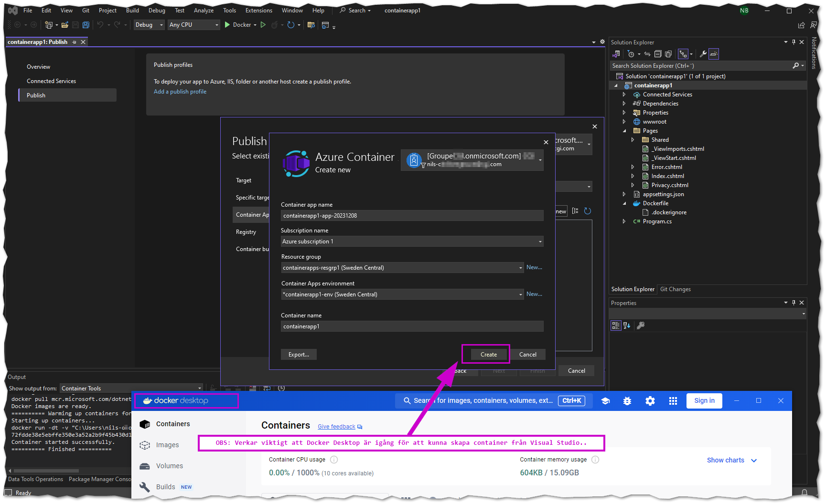Click Show All Files icon
Screen dimensions: 826x504
(x=668, y=54)
